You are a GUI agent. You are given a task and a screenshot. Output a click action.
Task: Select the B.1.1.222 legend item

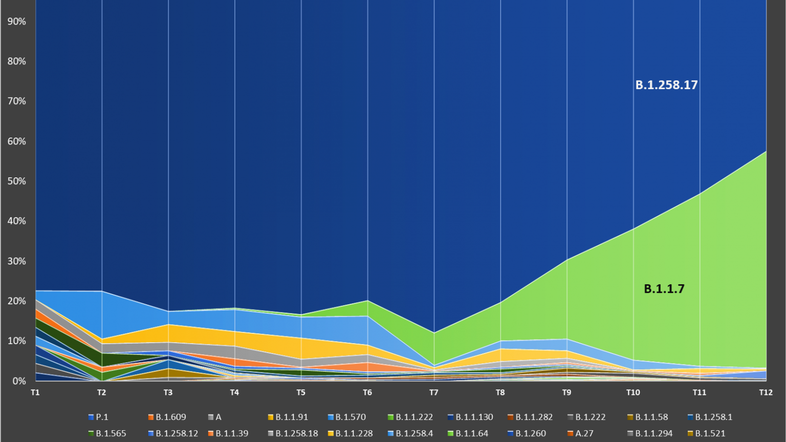point(411,416)
